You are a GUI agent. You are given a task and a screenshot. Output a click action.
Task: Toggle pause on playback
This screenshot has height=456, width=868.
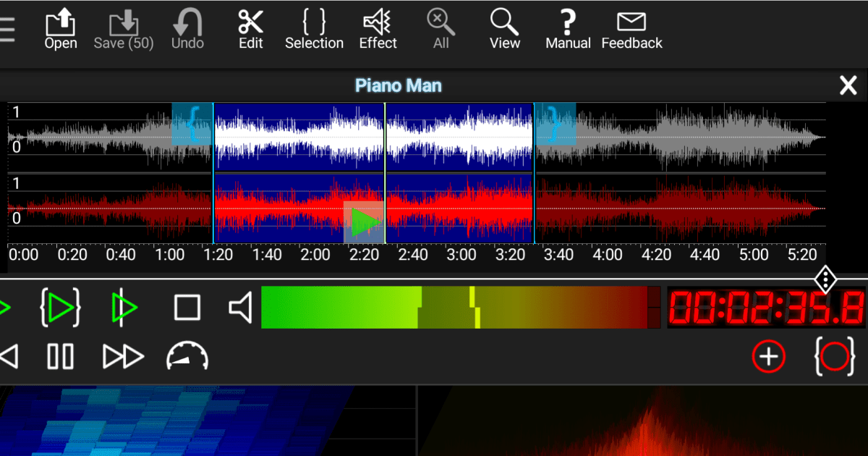pos(61,356)
